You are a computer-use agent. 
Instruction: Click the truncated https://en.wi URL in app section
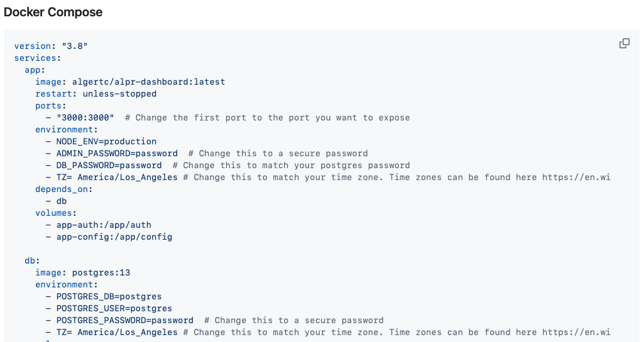576,177
